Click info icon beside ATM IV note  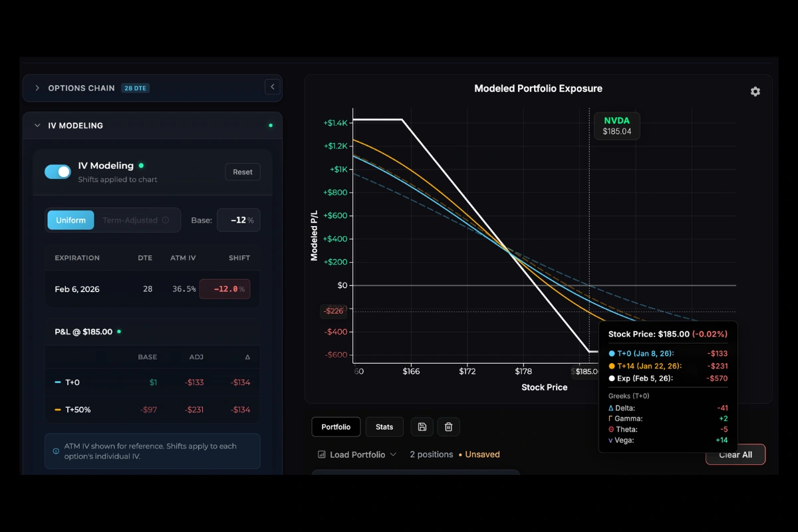(x=56, y=451)
